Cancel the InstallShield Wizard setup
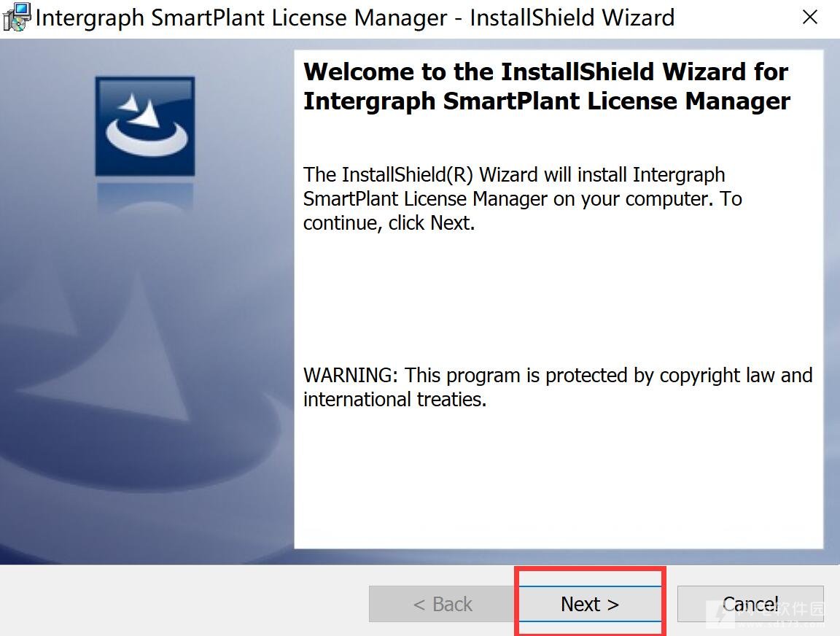This screenshot has height=636, width=840. [750, 604]
